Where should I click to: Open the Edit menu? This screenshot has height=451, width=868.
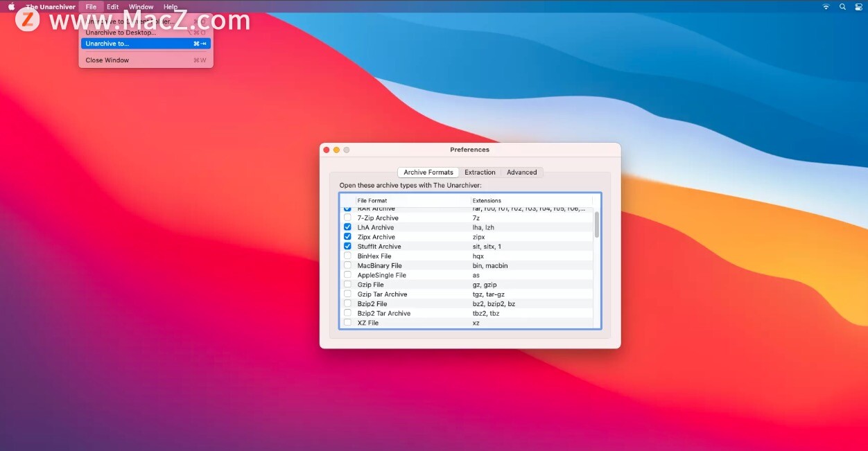(x=112, y=7)
